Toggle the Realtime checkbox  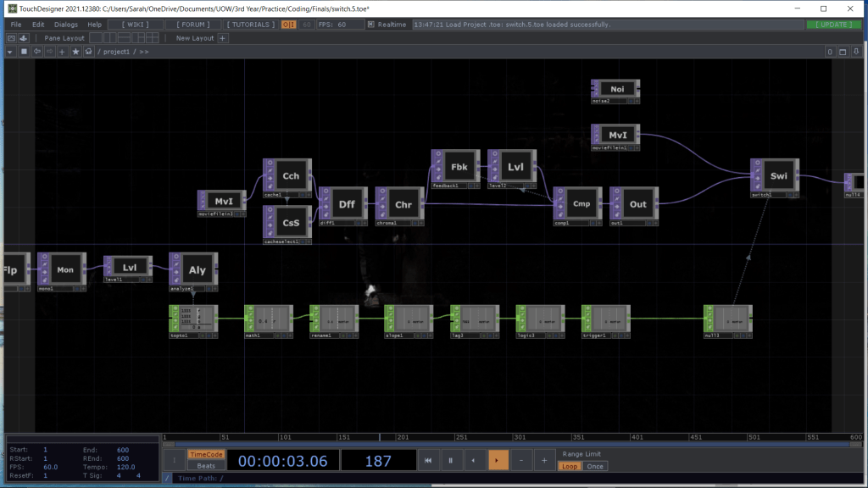(371, 25)
